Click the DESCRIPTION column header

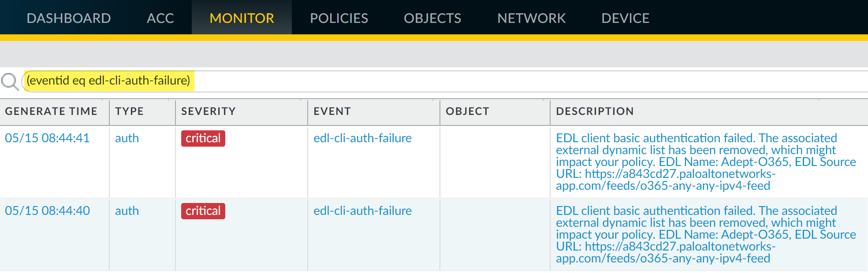595,111
